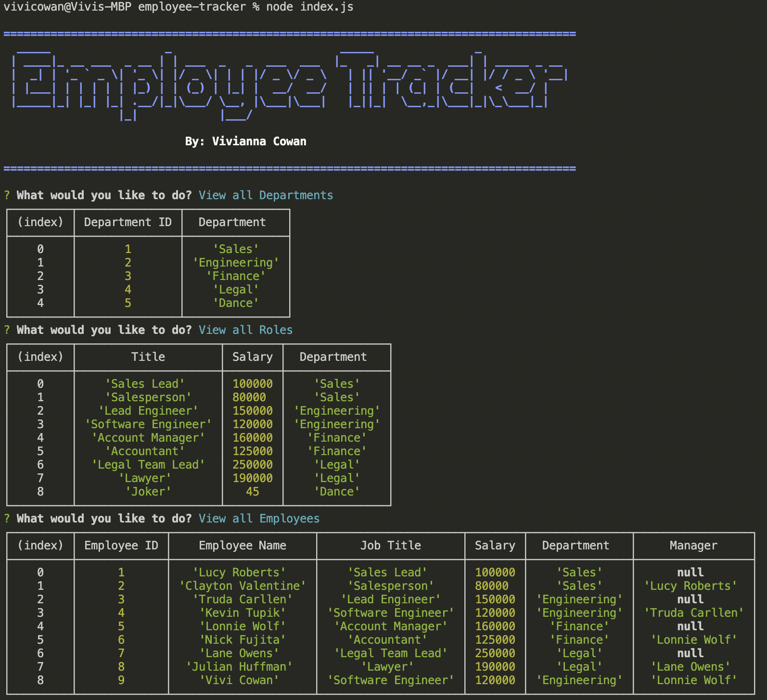Click Vivi Cowan's manager 'Lonnie Wolf'
Image resolution: width=767 pixels, height=700 pixels.
click(694, 680)
